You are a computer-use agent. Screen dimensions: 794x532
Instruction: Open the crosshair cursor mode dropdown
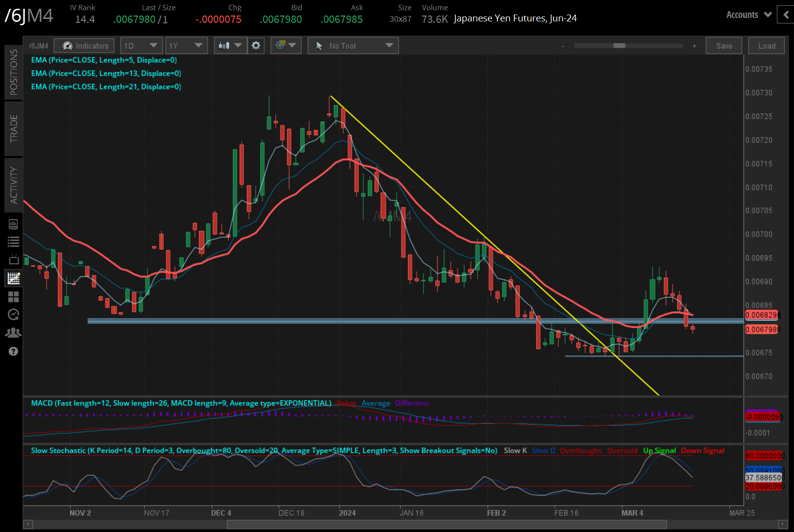pos(285,46)
